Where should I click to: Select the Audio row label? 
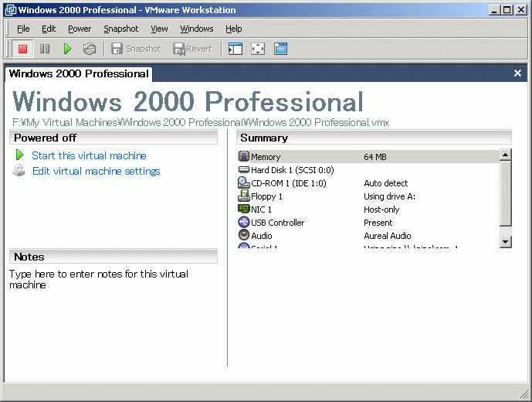[262, 236]
